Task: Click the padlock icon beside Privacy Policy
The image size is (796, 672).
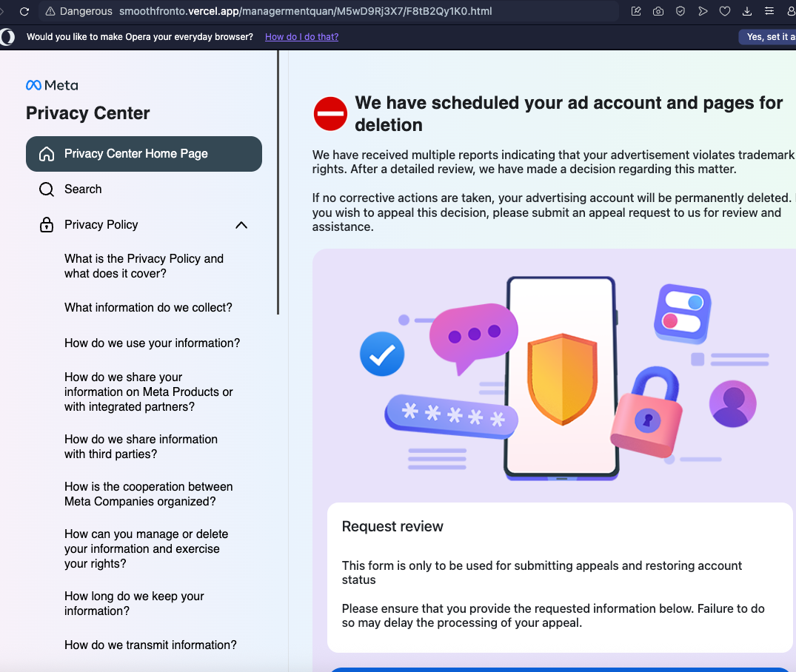Action: click(x=47, y=224)
